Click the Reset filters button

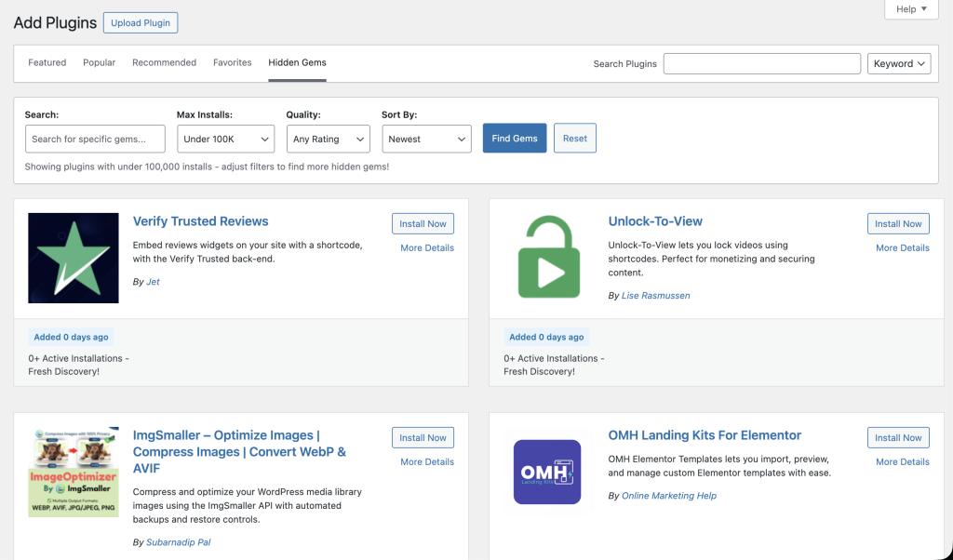(575, 139)
